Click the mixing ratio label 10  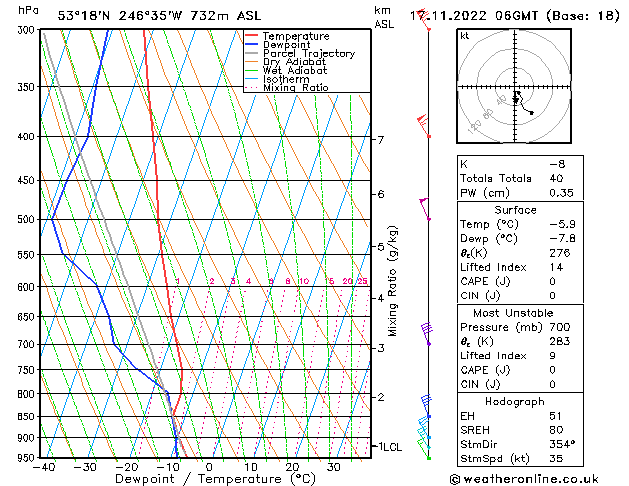[x=304, y=281]
